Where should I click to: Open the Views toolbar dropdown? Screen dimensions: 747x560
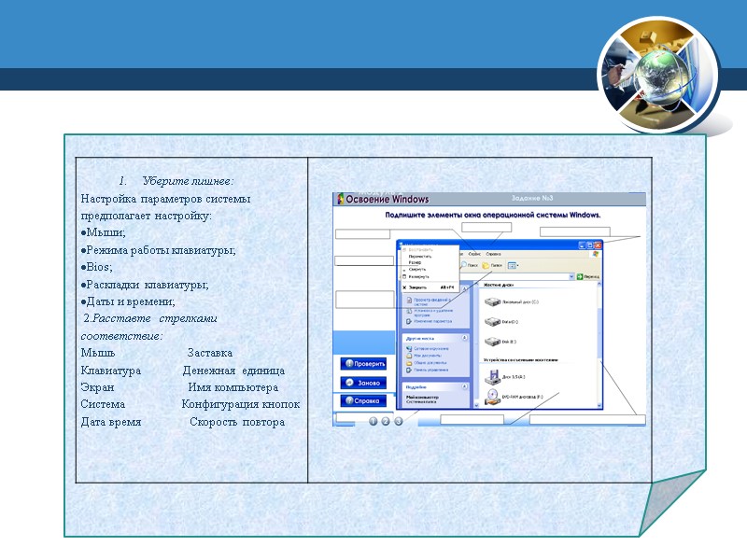click(513, 265)
